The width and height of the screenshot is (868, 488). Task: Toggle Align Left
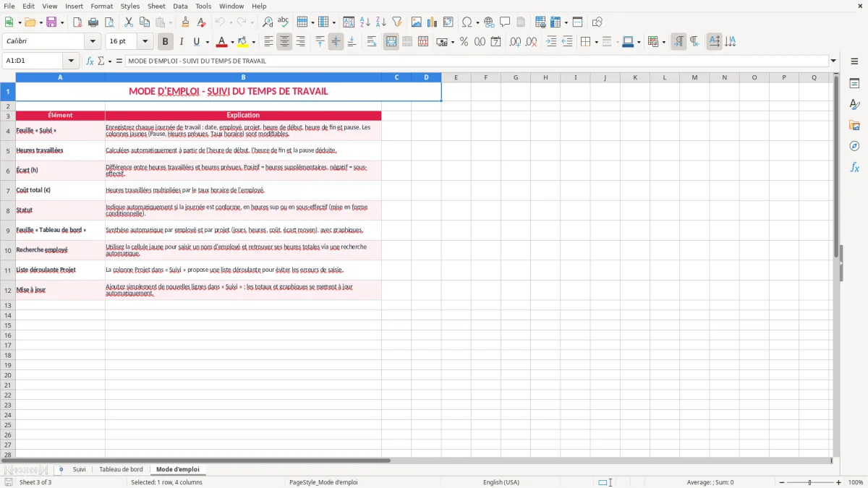pyautogui.click(x=268, y=42)
